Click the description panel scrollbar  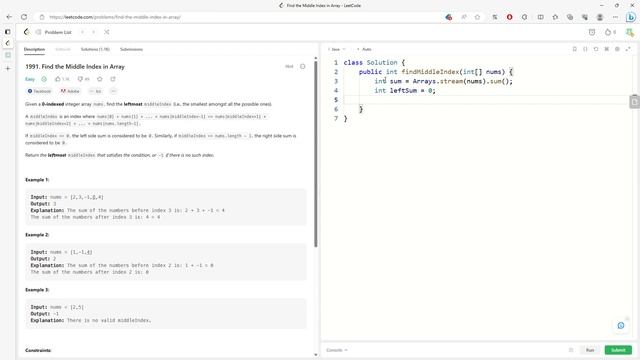[x=316, y=154]
